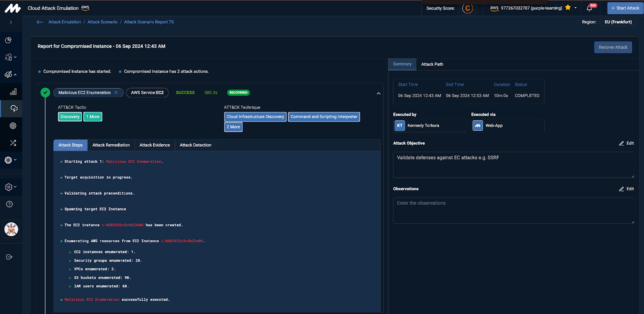Click the 'Security groups enumerated: 20' line
This screenshot has width=644, height=314.
[107, 261]
